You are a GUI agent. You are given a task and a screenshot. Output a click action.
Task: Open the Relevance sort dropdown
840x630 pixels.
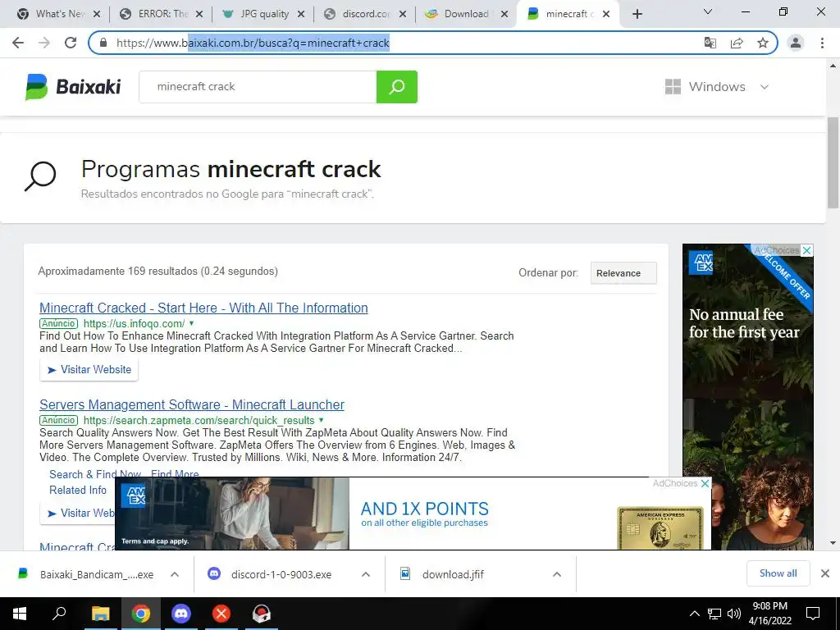click(623, 273)
